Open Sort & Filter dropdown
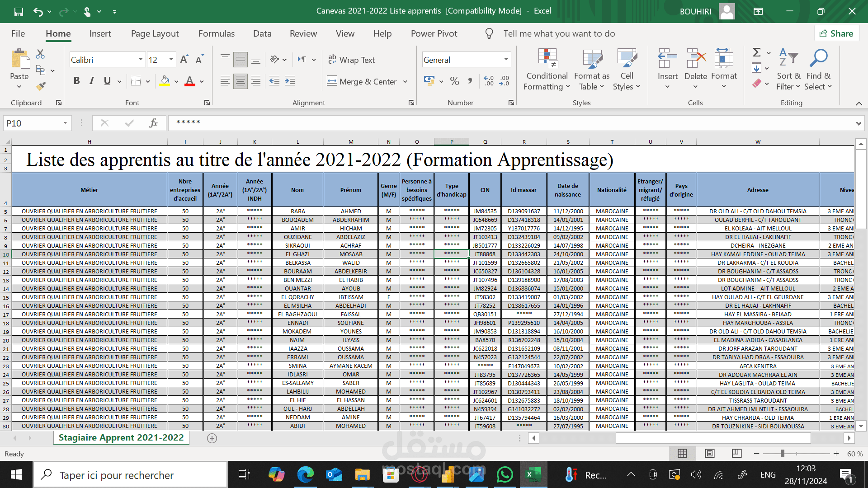The image size is (868, 488). click(788, 69)
